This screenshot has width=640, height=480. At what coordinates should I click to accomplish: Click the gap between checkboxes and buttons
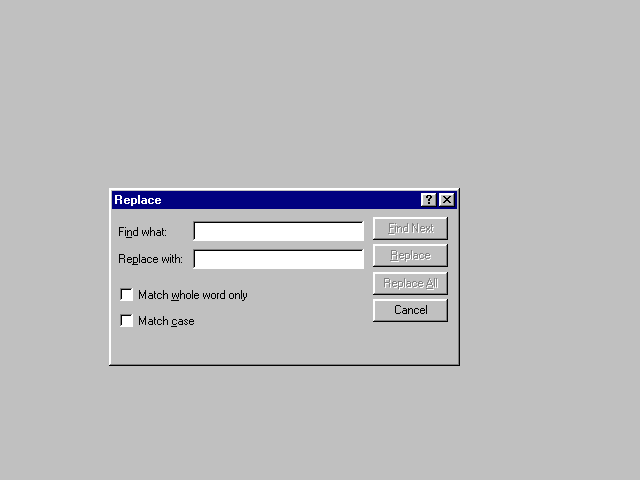310,308
